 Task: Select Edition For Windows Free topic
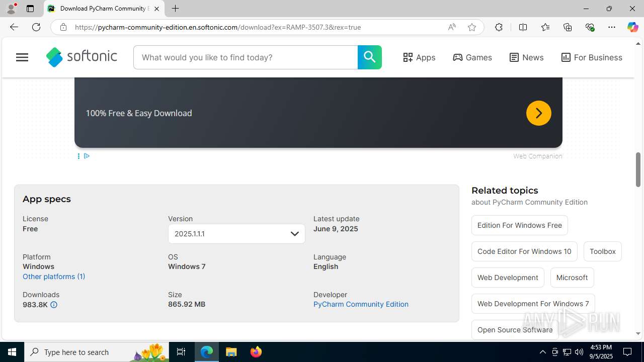click(520, 225)
